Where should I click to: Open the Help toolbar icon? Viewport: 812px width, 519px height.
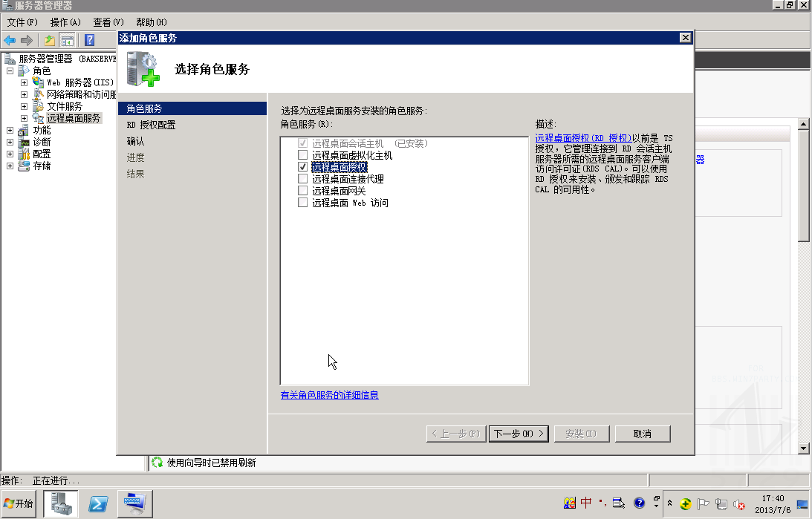pyautogui.click(x=89, y=40)
